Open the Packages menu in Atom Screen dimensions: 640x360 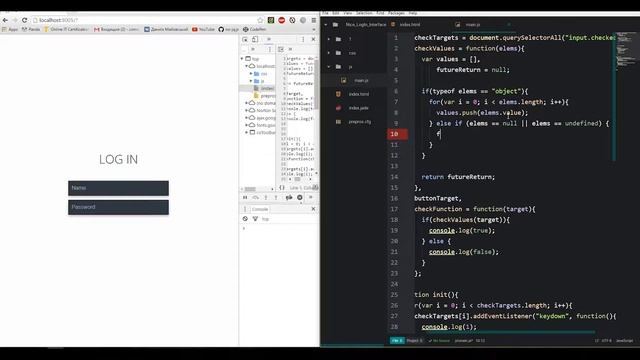(396, 13)
